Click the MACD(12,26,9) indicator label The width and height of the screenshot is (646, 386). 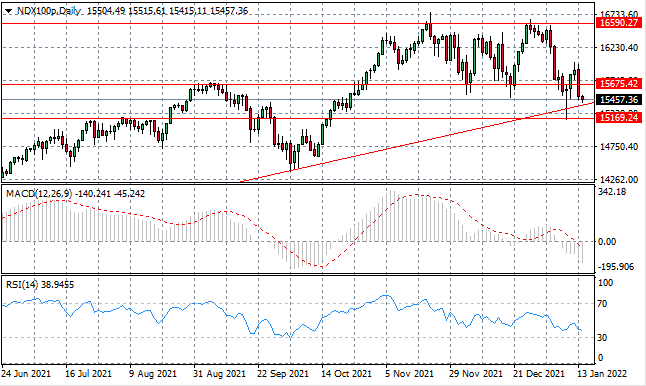40,194
